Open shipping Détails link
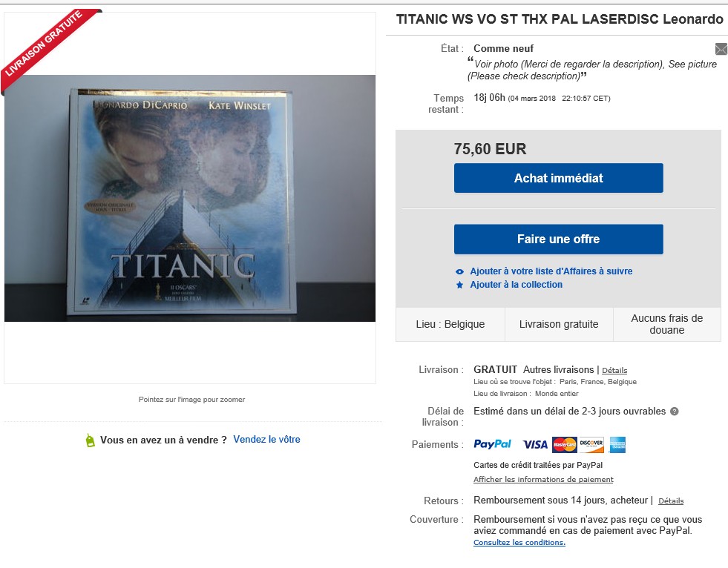 coord(614,370)
